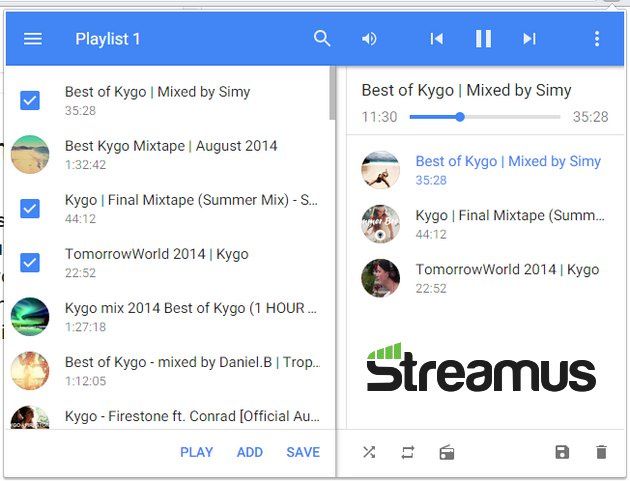Toggle the radio mode icon
The height and width of the screenshot is (481, 630).
tap(447, 452)
